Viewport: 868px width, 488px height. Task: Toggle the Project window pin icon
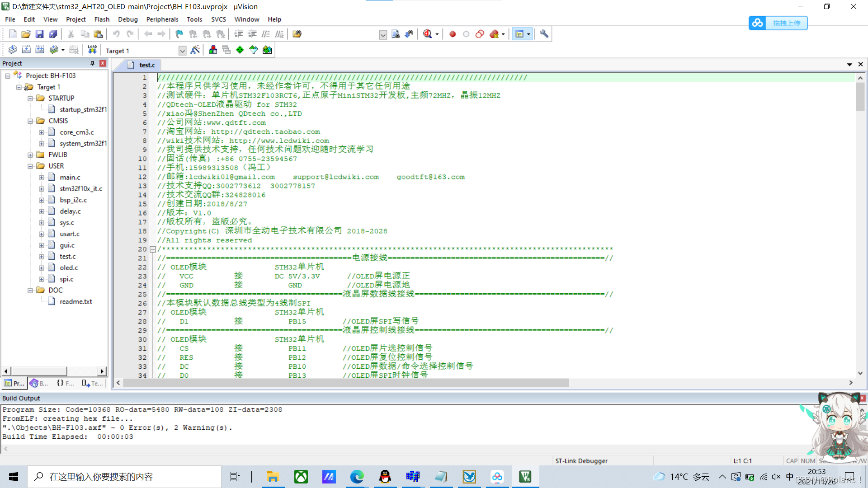(x=92, y=63)
